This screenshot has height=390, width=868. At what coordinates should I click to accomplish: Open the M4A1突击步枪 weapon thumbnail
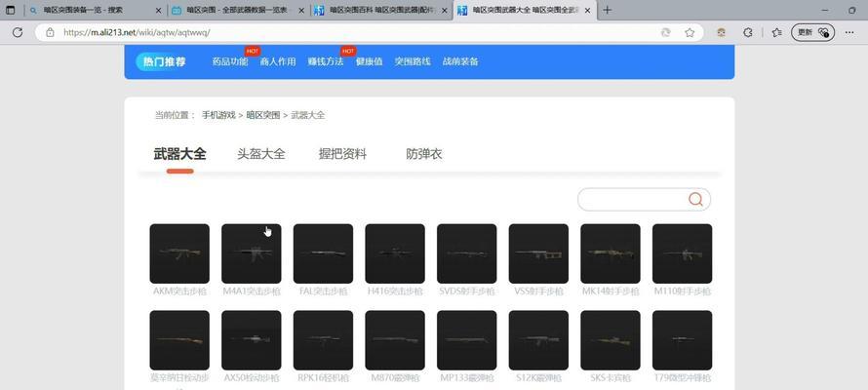[252, 253]
